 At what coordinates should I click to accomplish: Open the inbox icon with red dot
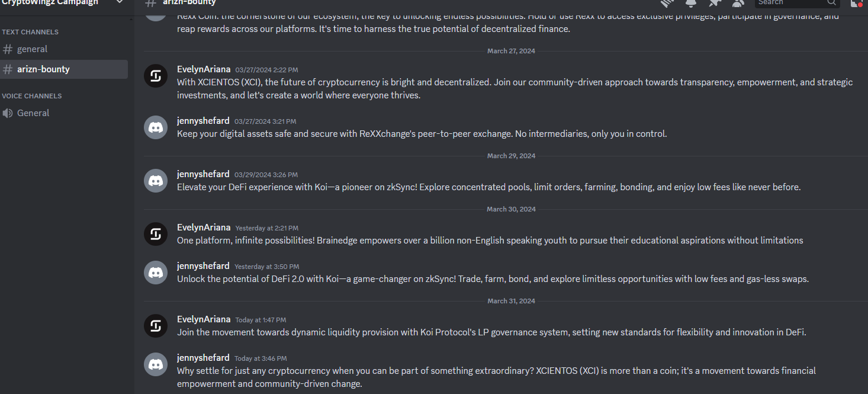click(x=856, y=3)
